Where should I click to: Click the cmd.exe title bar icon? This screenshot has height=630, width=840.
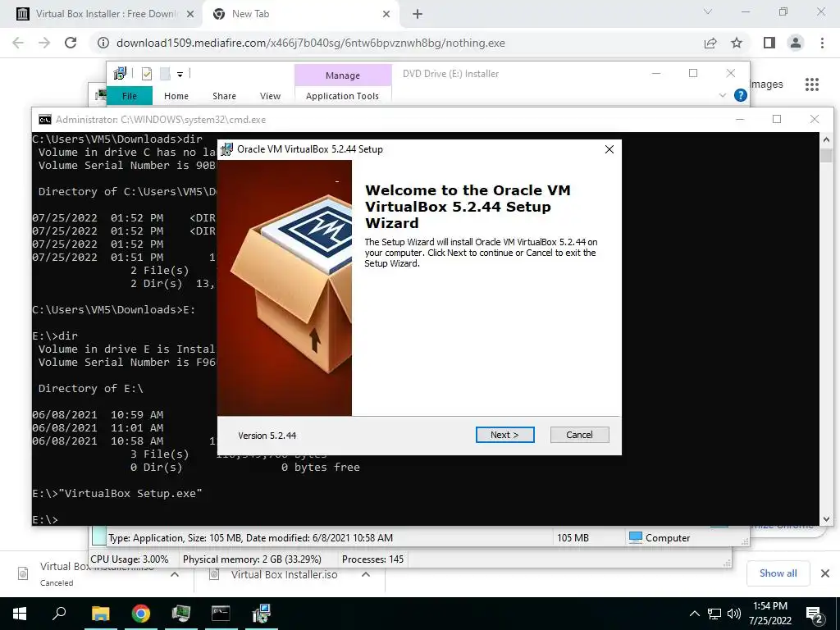45,120
